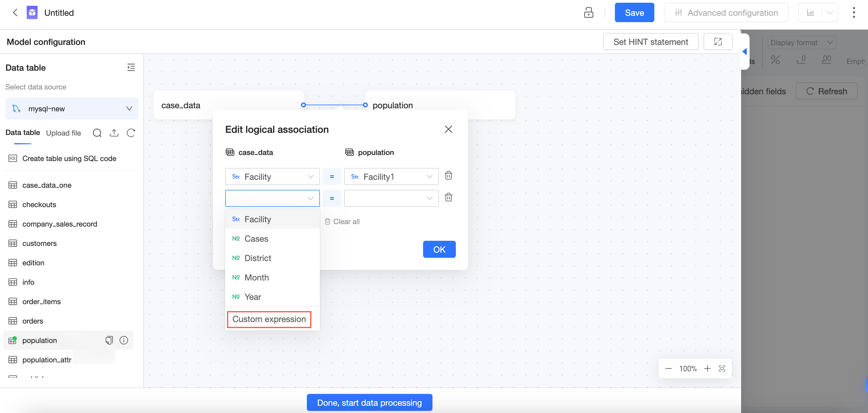Open Advanced configuration
The height and width of the screenshot is (413, 868).
tap(726, 13)
